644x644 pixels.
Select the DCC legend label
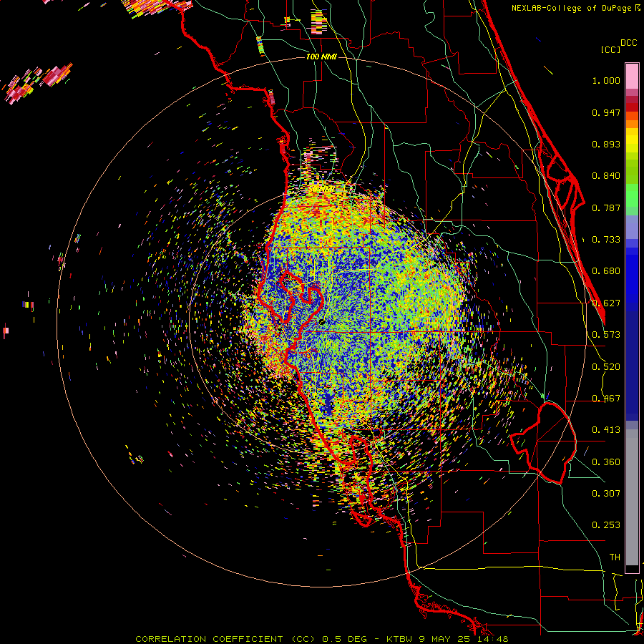click(628, 42)
